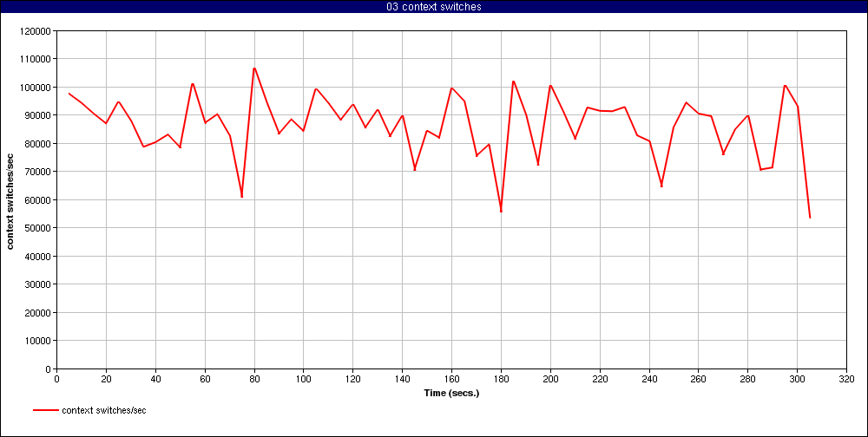Click the '03 context switches' chart title

[434, 7]
